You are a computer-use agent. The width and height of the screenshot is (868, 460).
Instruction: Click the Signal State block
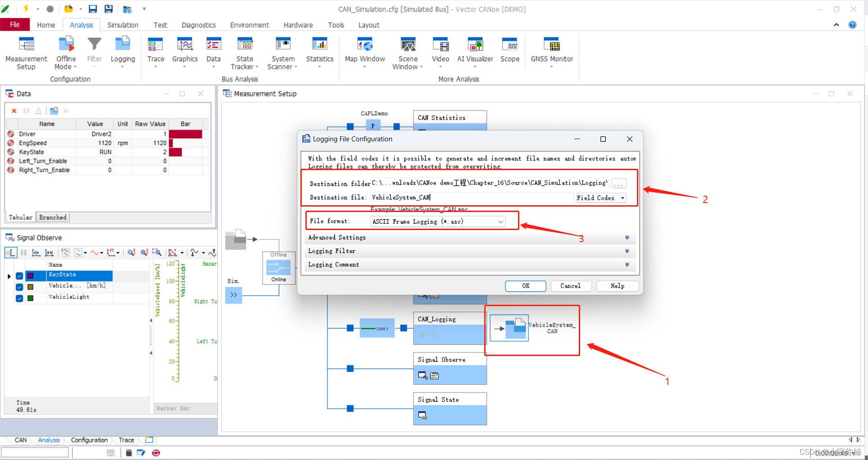(x=450, y=409)
